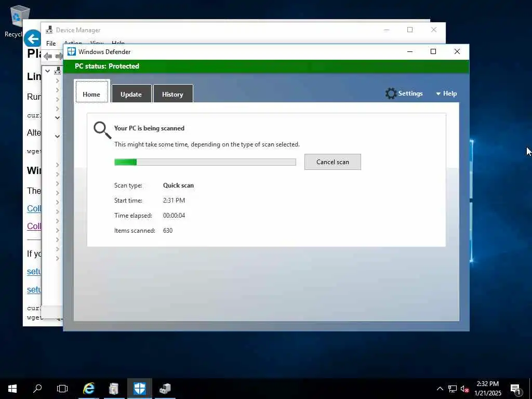Click the Back arrow in Device Manager toolbar

48,56
